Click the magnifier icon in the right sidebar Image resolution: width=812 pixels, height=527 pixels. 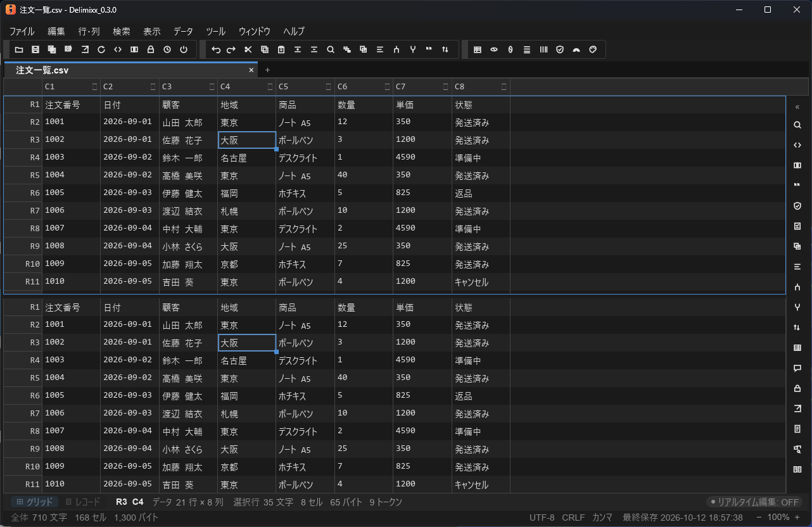point(797,125)
